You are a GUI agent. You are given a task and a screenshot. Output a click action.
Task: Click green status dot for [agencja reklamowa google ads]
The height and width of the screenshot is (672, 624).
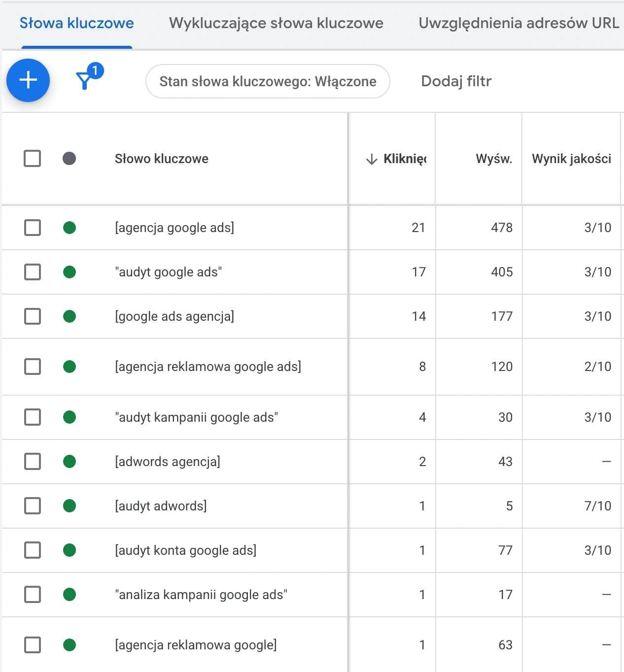tap(69, 367)
